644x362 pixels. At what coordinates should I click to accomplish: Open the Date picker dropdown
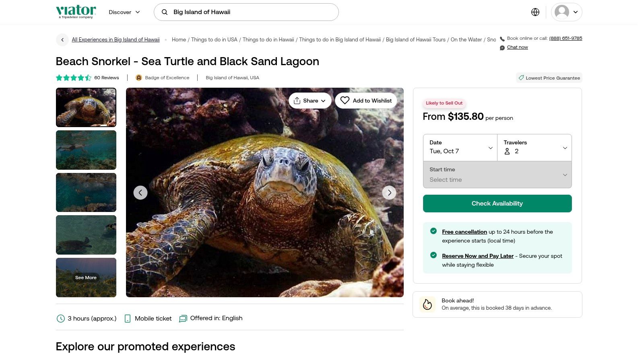[x=460, y=148]
